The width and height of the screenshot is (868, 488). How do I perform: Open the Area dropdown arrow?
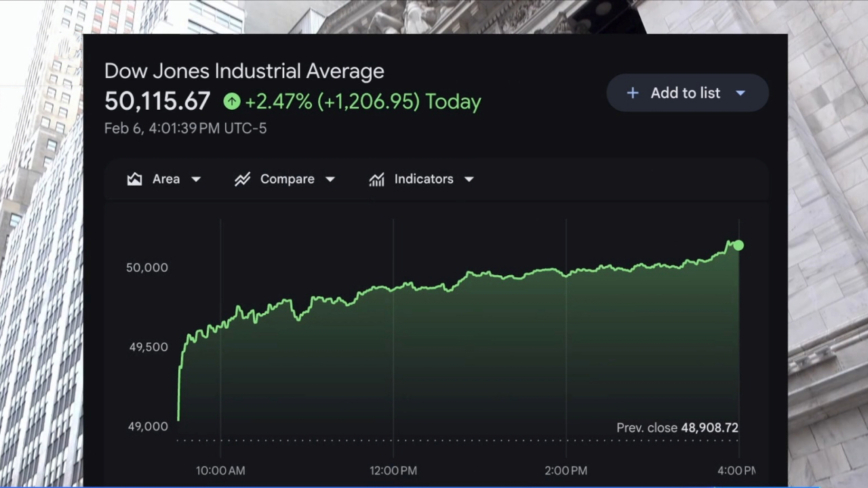click(x=196, y=179)
